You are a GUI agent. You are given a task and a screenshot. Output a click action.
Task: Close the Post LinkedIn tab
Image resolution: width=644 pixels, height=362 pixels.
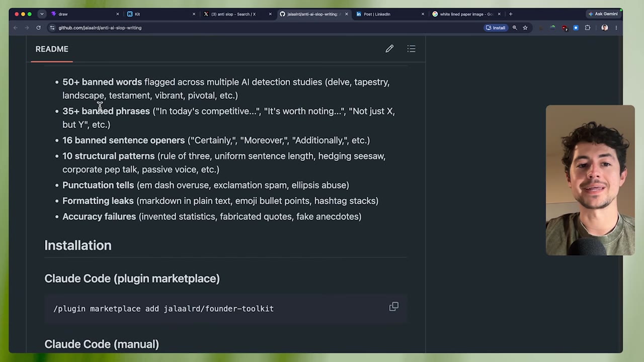(423, 14)
